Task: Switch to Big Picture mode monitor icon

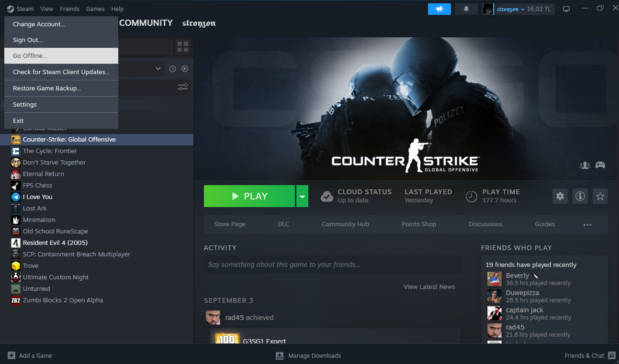Action: click(x=566, y=9)
